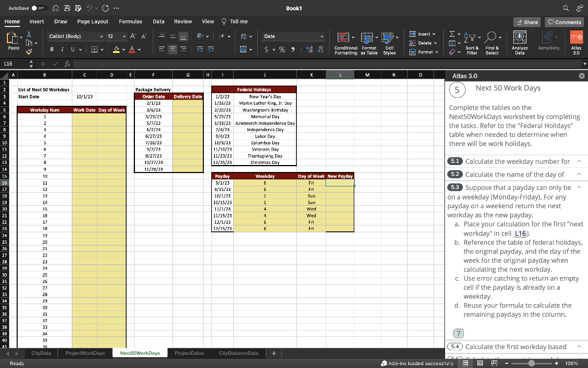Toggle bold formatting

click(52, 49)
